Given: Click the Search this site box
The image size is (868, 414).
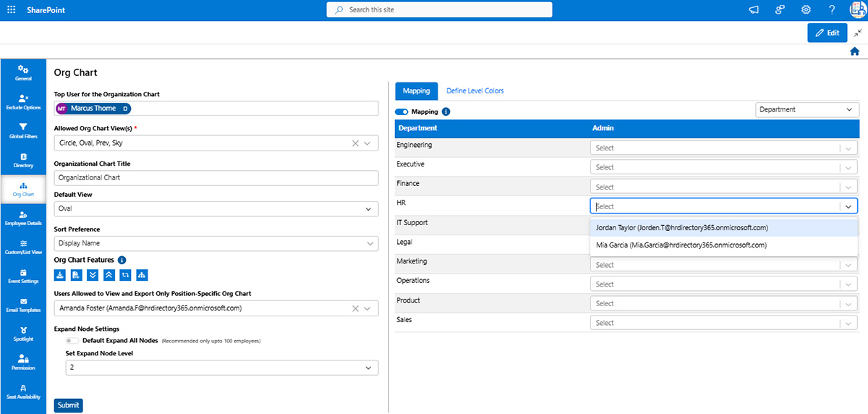Looking at the screenshot, I should click(439, 10).
